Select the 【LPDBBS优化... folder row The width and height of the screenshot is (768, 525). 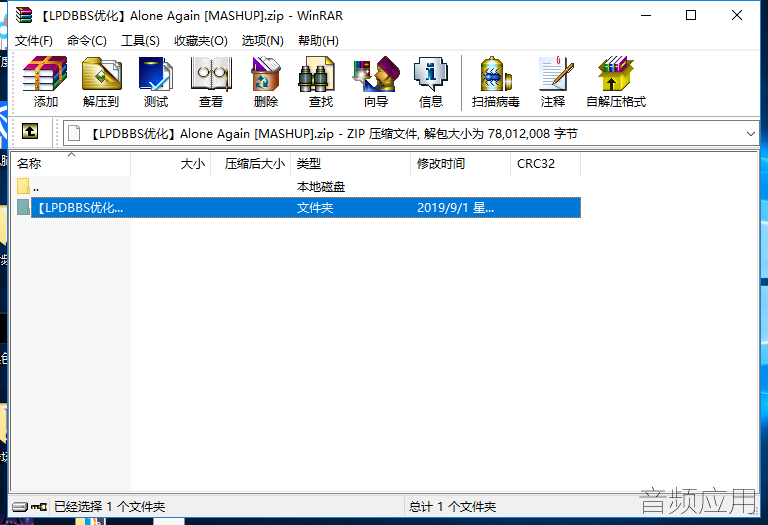click(x=306, y=208)
